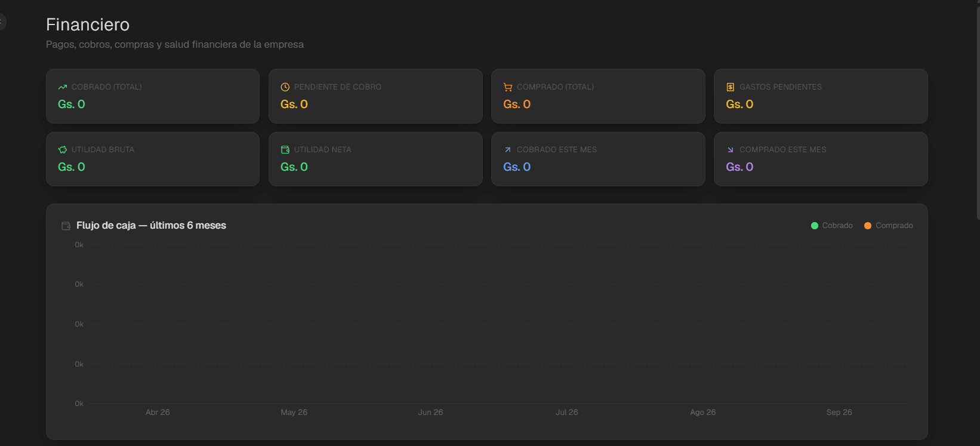The width and height of the screenshot is (980, 446).
Task: Click the clock icon beside Pendiente de Cobro
Action: click(285, 87)
